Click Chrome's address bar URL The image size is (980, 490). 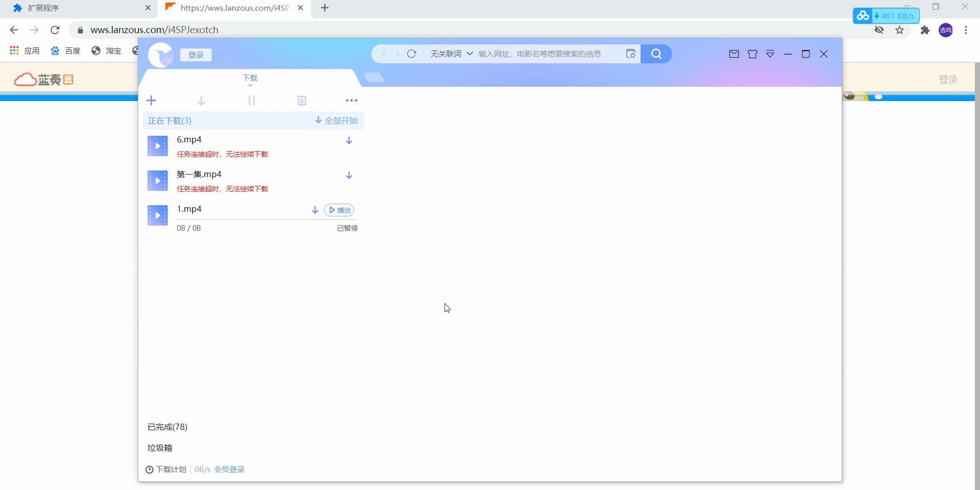[155, 30]
